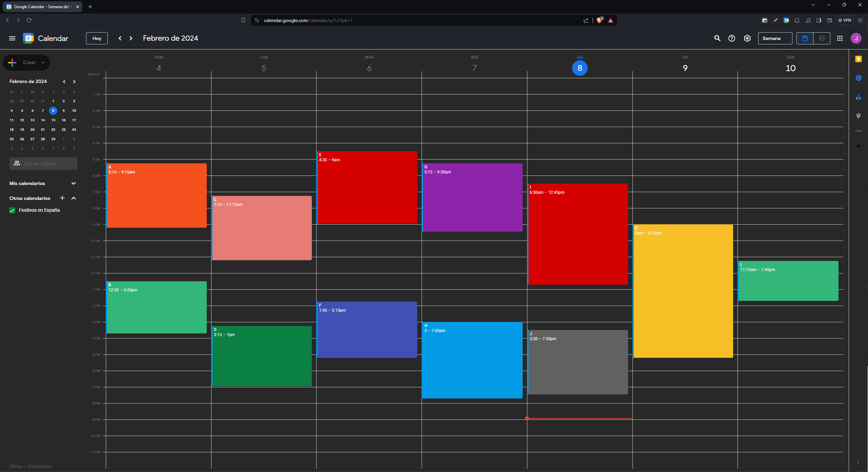Open gray event J 3:30 – 7:30pm
868x472 pixels.
pos(578,362)
